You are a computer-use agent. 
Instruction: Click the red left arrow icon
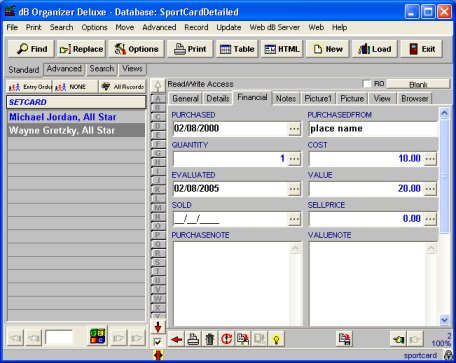click(x=176, y=339)
